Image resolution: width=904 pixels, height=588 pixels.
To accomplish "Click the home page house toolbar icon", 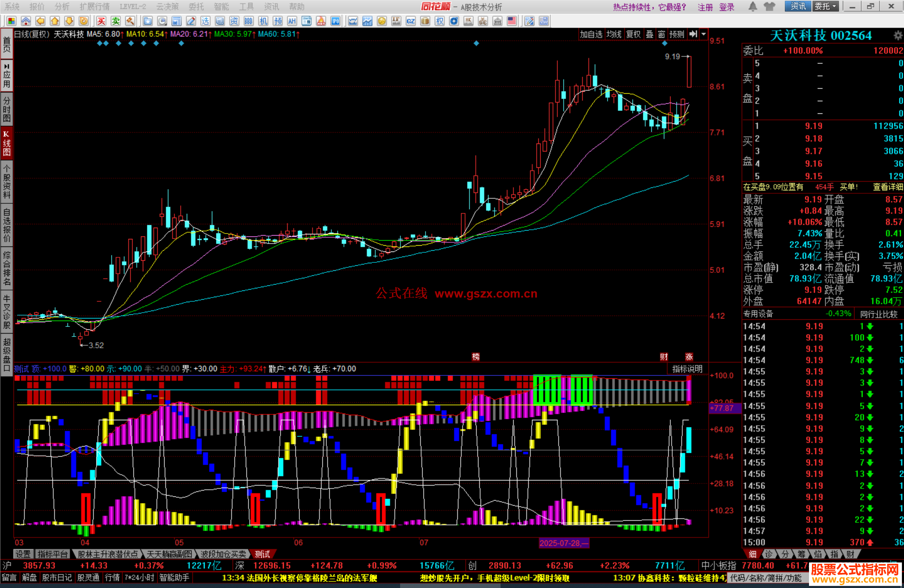I will pos(26,21).
